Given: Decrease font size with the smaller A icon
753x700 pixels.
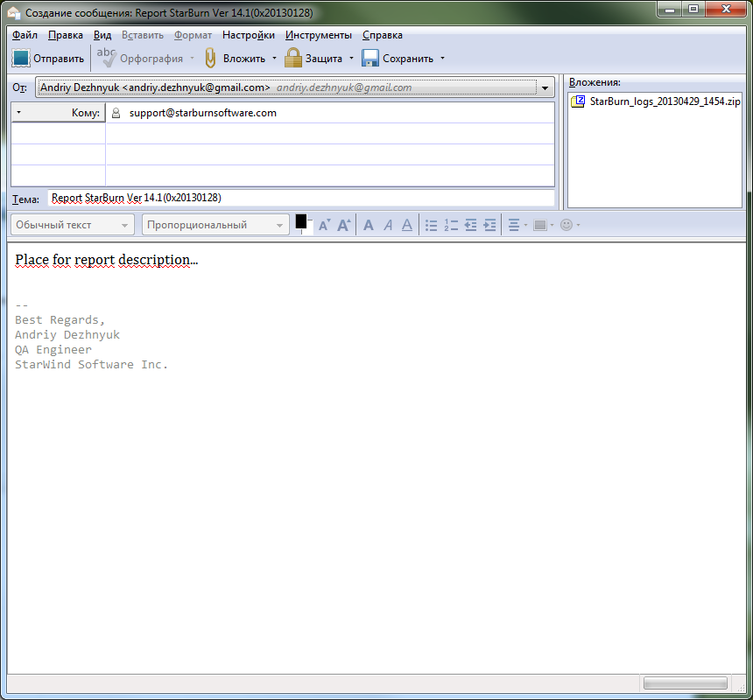Looking at the screenshot, I should (324, 225).
